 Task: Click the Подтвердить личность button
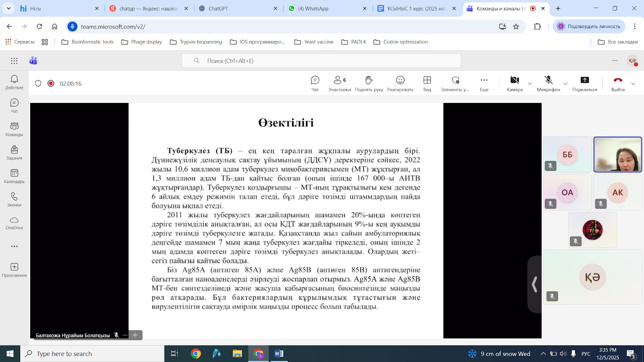[x=589, y=27]
